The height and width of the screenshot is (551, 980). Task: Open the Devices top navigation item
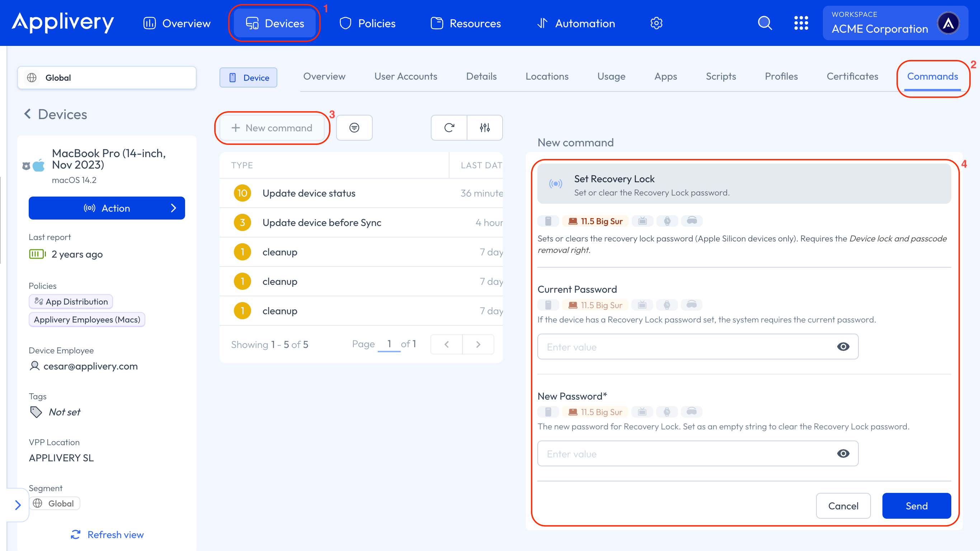click(x=275, y=23)
